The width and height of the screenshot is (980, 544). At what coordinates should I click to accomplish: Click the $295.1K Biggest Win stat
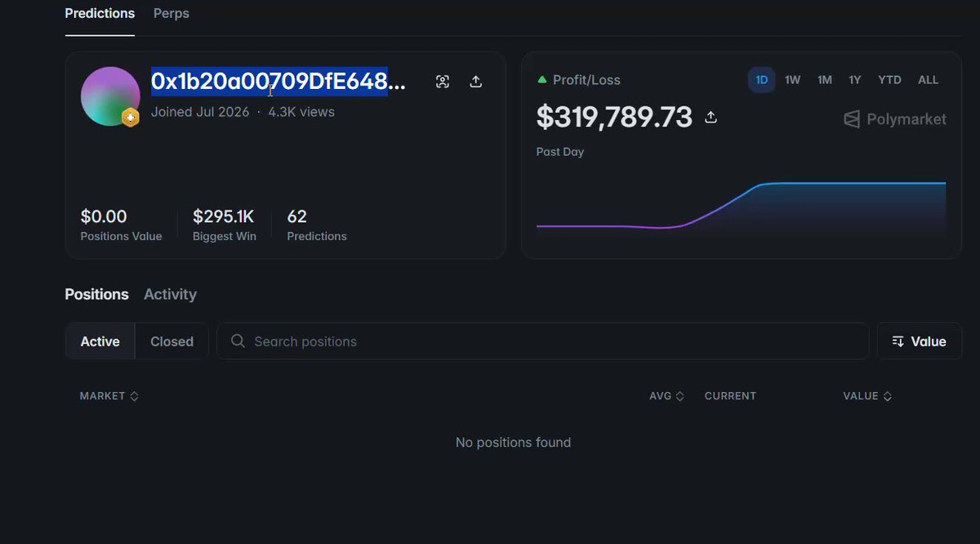[x=225, y=225]
